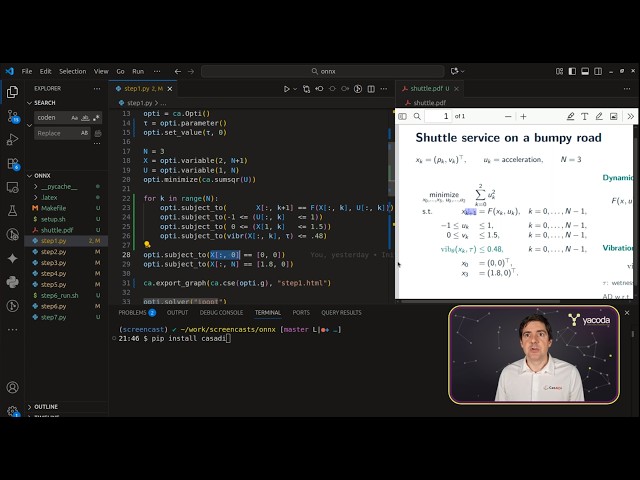Screen dimensions: 640x480
Task: Go forward with navigation arrow
Action: (x=191, y=71)
